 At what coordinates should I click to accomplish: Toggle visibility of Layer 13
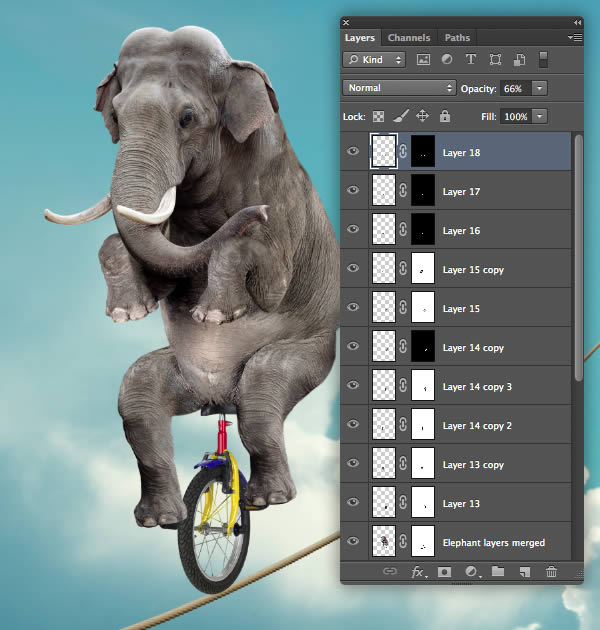[353, 502]
